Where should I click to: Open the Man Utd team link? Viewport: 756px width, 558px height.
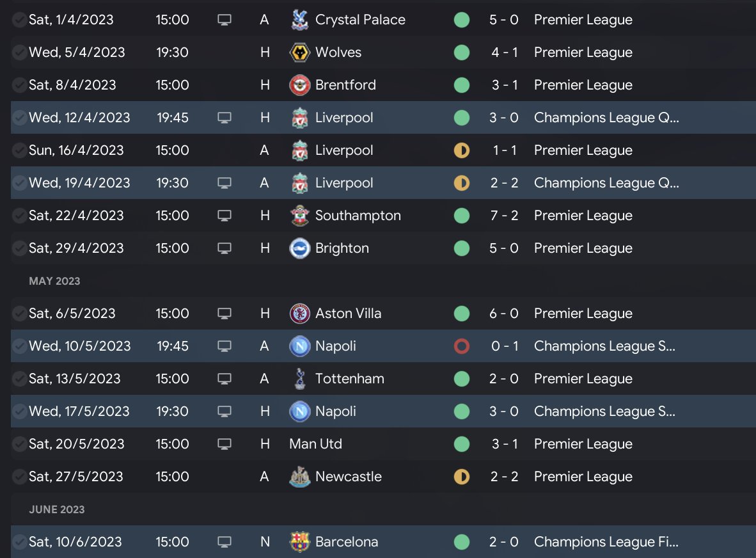315,444
